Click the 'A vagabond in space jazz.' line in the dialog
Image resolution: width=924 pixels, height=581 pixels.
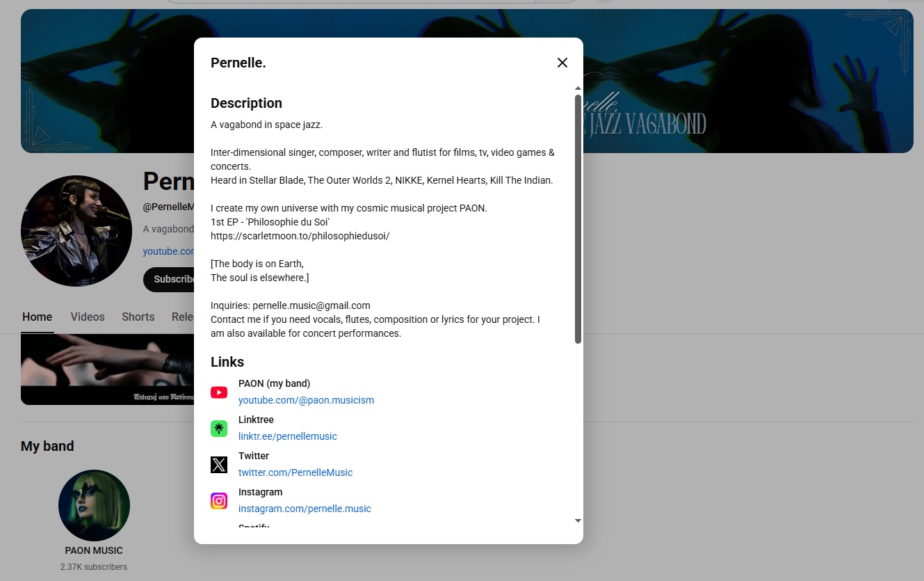point(267,125)
